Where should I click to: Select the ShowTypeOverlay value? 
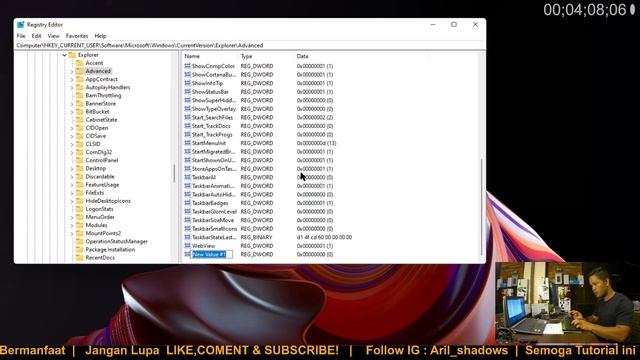click(213, 109)
